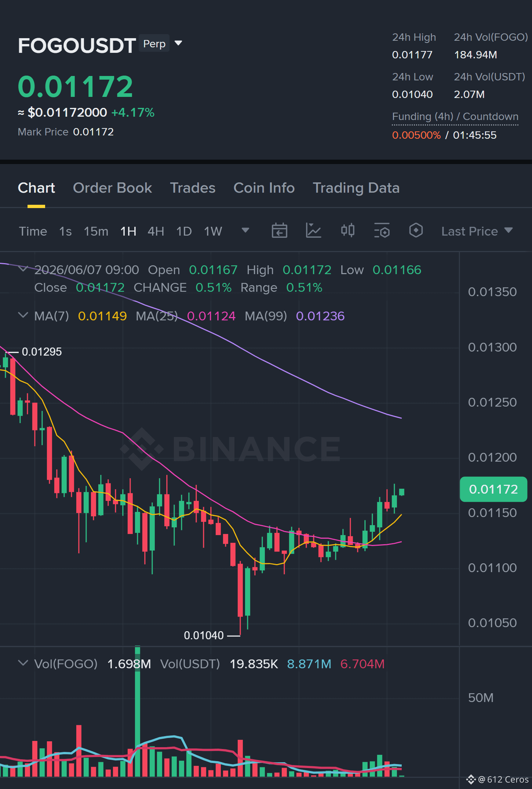Select the candlestick chart style icon
The height and width of the screenshot is (789, 532).
click(347, 230)
